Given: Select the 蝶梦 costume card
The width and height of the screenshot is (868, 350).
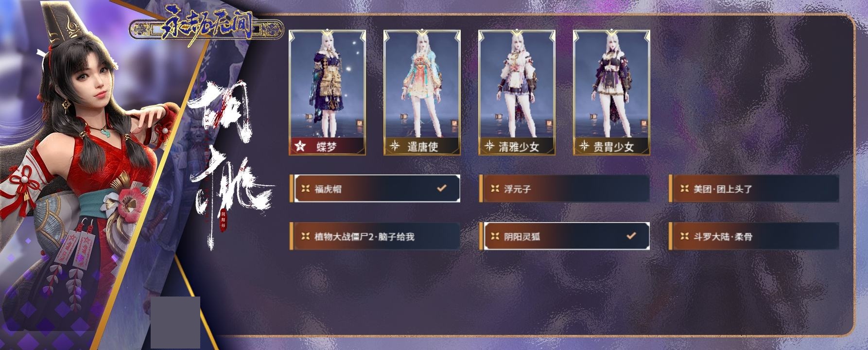Looking at the screenshot, I should 327,92.
